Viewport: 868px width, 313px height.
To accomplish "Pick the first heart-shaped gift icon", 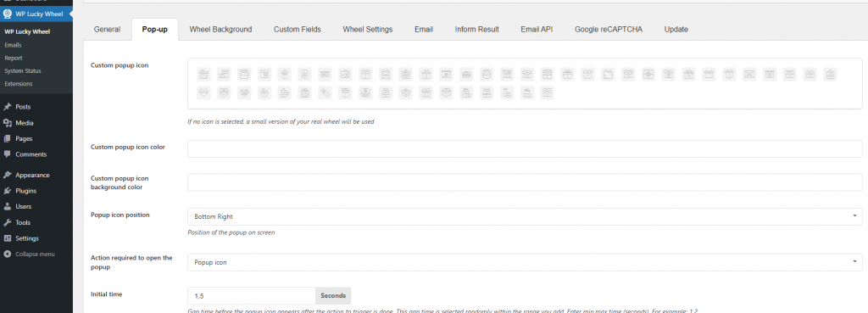I will click(203, 93).
